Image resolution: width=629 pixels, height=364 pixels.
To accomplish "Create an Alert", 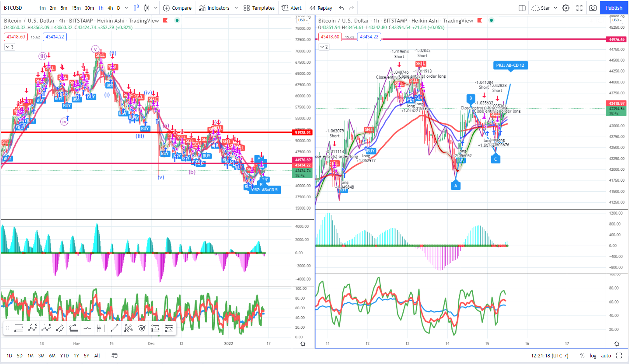I will [291, 8].
